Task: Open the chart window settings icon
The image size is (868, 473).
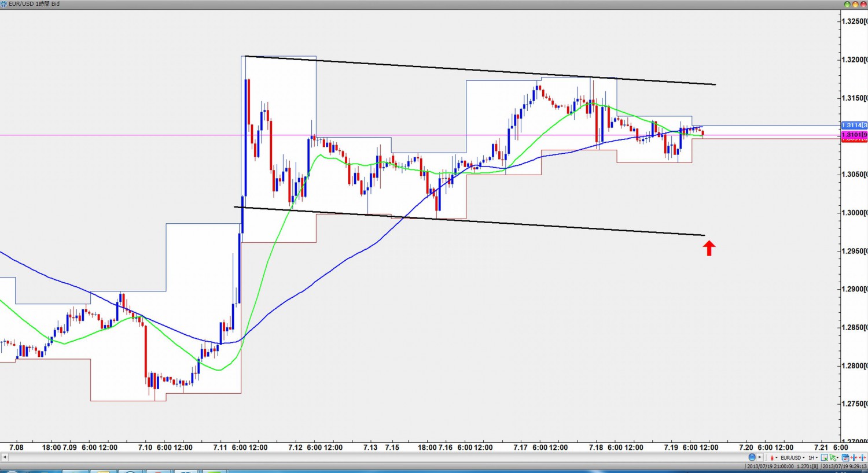Action: (x=845, y=457)
